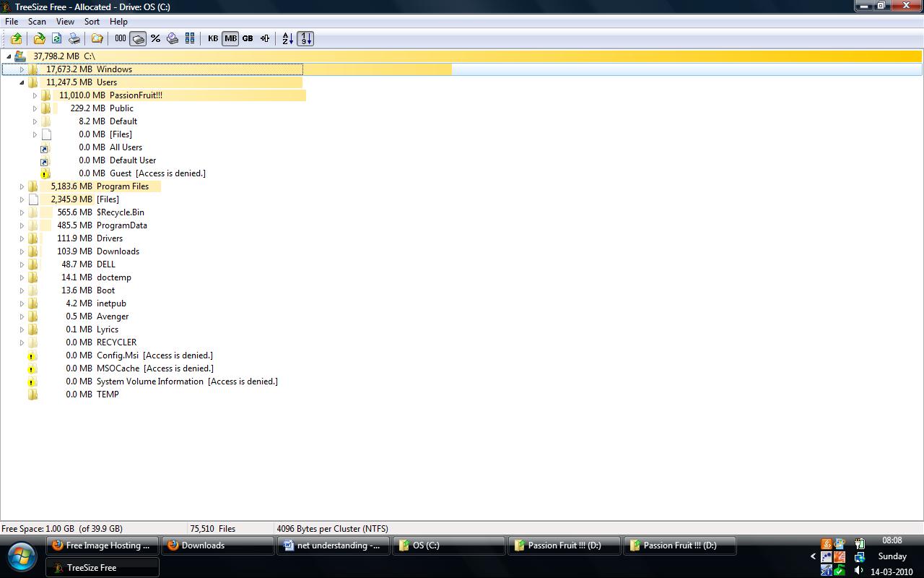Viewport: 924px width, 578px height.
Task: Click the green checkmark tray icon
Action: (839, 570)
